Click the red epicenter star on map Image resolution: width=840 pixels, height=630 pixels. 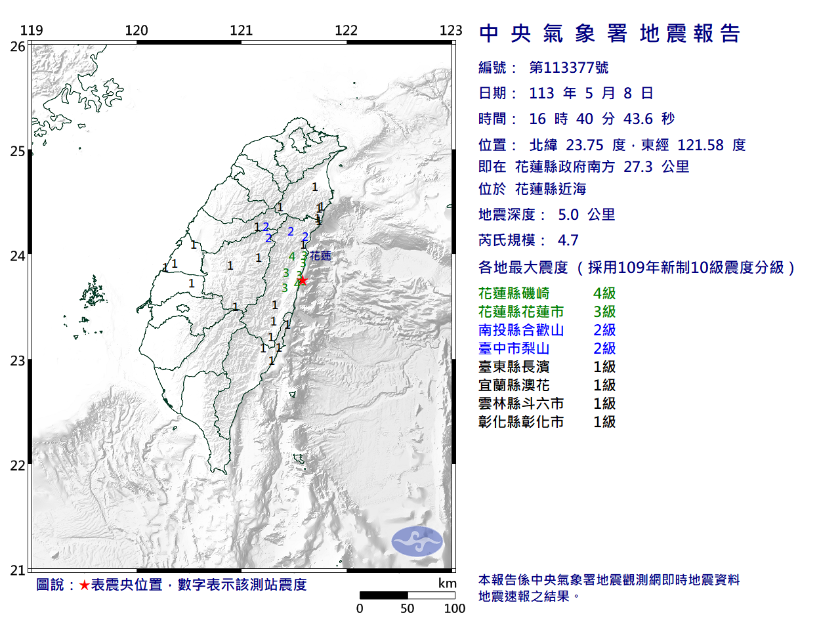pos(303,280)
